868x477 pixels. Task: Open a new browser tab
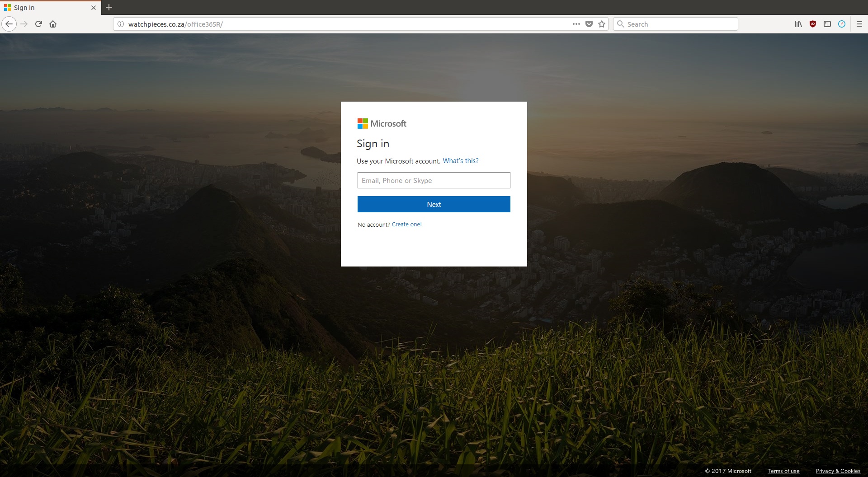pyautogui.click(x=108, y=7)
